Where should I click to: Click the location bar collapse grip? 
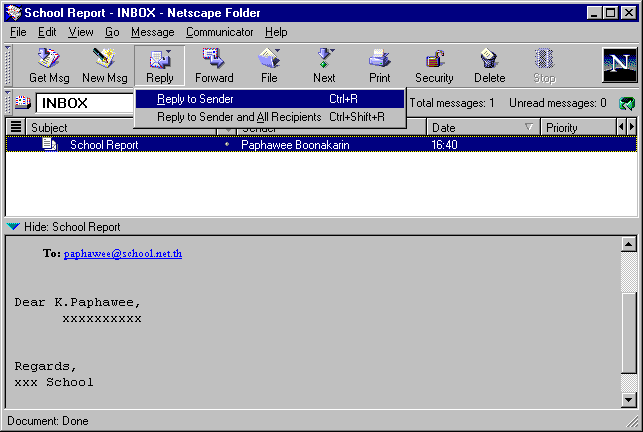click(8, 102)
